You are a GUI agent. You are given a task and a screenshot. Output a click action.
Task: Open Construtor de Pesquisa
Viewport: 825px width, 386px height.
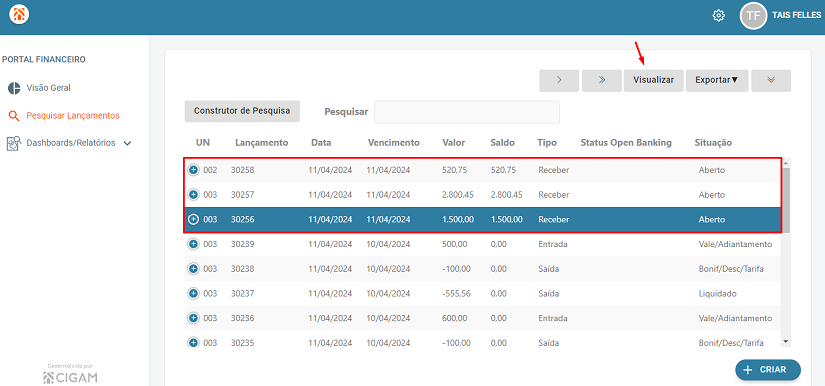click(242, 111)
